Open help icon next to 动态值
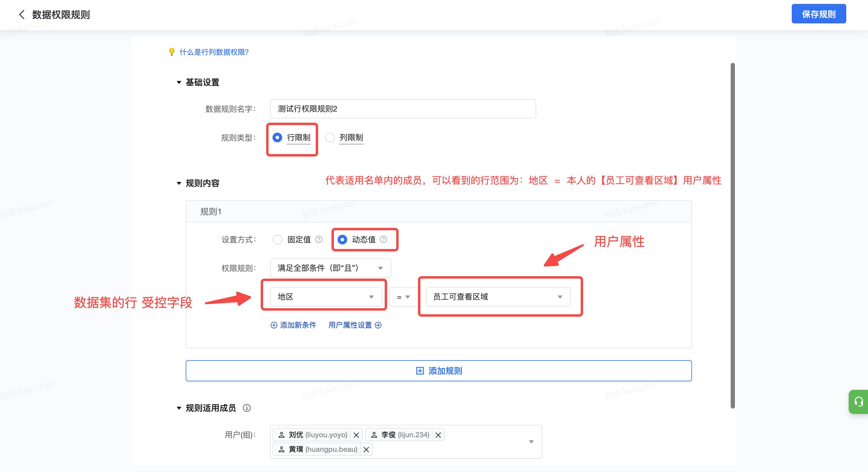The image size is (868, 472). [383, 239]
